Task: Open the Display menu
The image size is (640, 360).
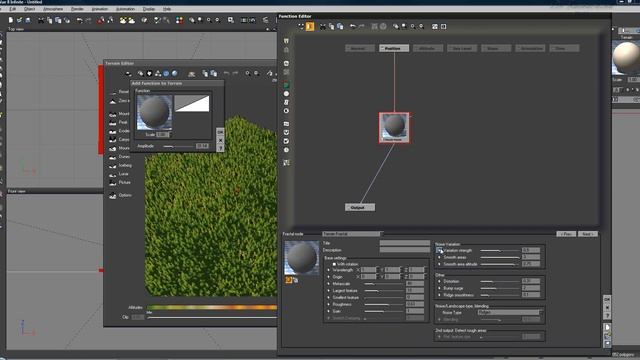Action: [149, 9]
